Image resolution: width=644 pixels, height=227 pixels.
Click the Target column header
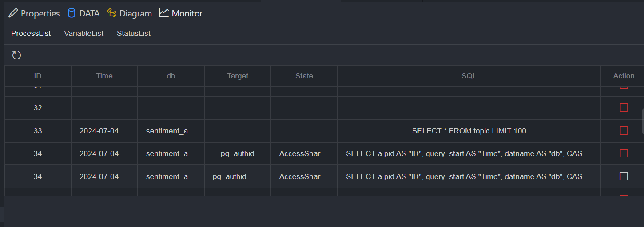coord(238,76)
